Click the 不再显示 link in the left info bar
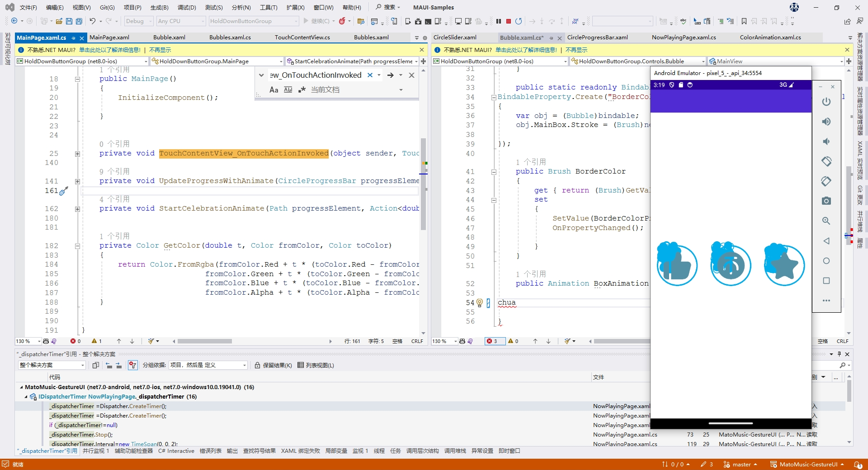 (x=160, y=50)
